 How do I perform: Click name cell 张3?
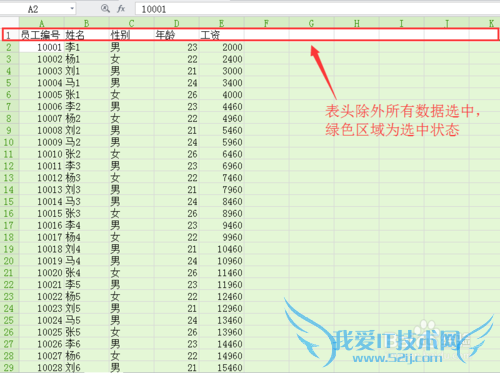[86, 213]
